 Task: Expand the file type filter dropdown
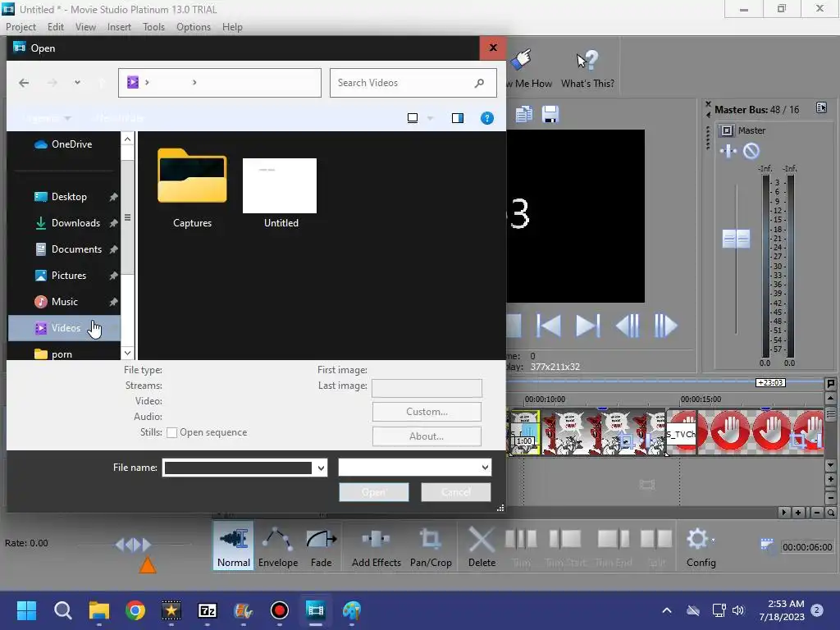tap(484, 467)
